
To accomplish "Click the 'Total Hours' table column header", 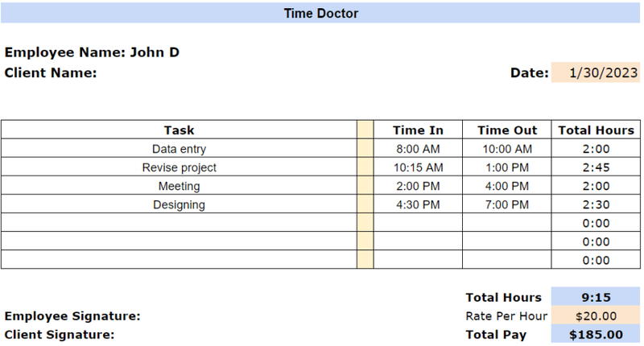I will pyautogui.click(x=596, y=130).
